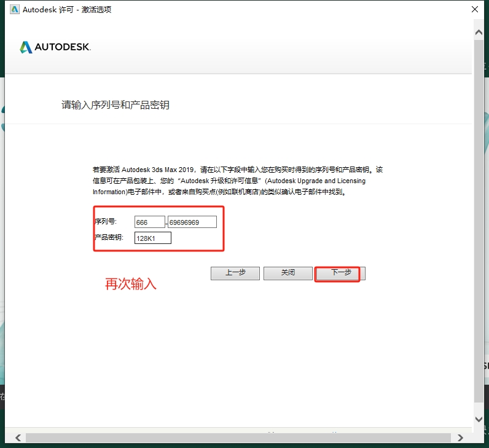Click the 请输入序列号和产品密钥 heading

pyautogui.click(x=115, y=105)
